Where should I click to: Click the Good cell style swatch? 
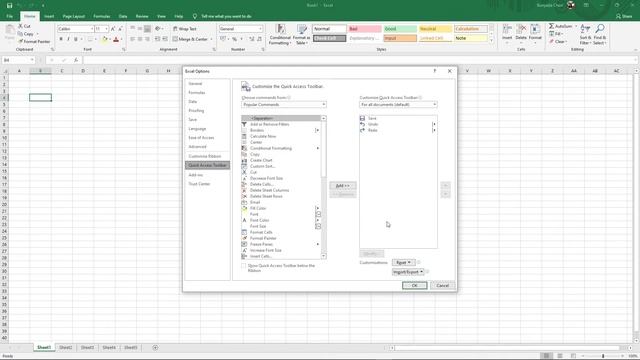(400, 29)
